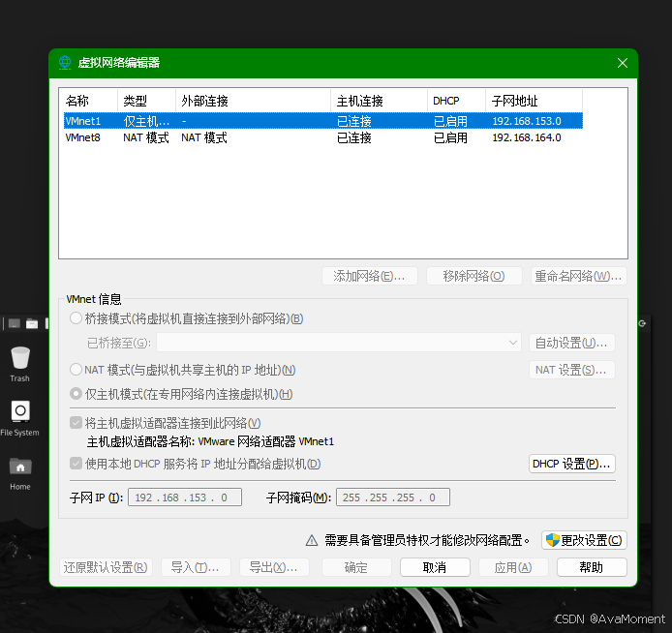The height and width of the screenshot is (633, 672).
Task: Click 已启用 DHCP cell of VMnet8 row
Action: [x=450, y=137]
